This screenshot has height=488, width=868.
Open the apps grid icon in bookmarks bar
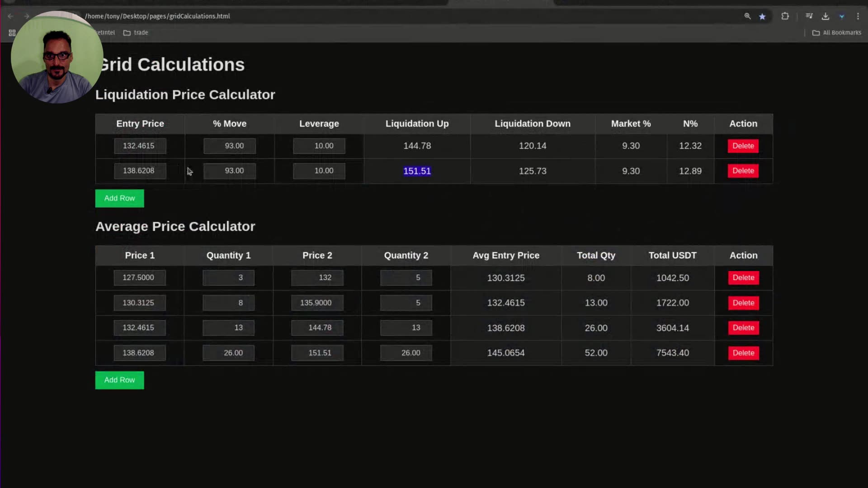pos(12,33)
